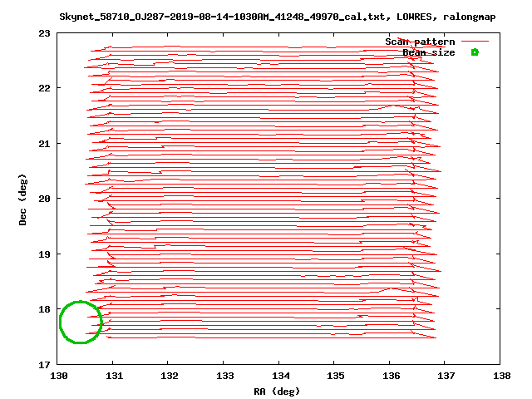Image resolution: width=532 pixels, height=399 pixels.
Task: Click the Dec tick label 20
Action: [x=44, y=199]
